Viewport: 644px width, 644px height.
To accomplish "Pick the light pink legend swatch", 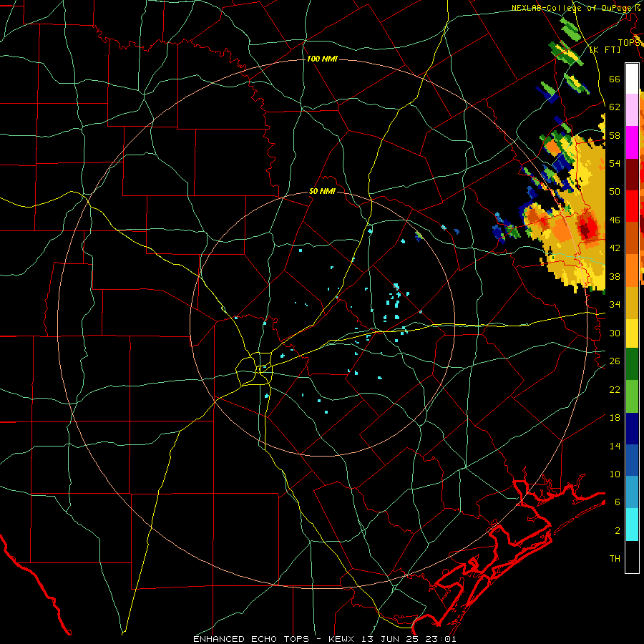I will (632, 109).
